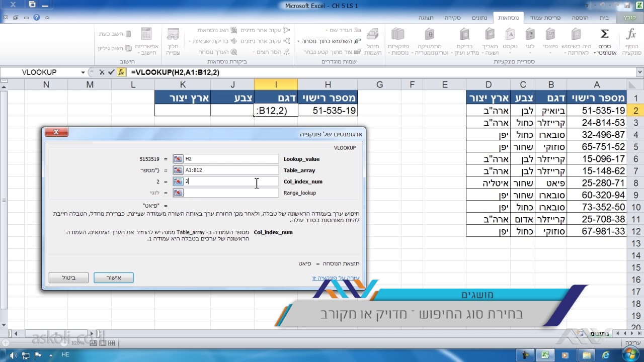Expand the Use in Formula dropdown
Screen dimensions: 644x362
pos(298,41)
